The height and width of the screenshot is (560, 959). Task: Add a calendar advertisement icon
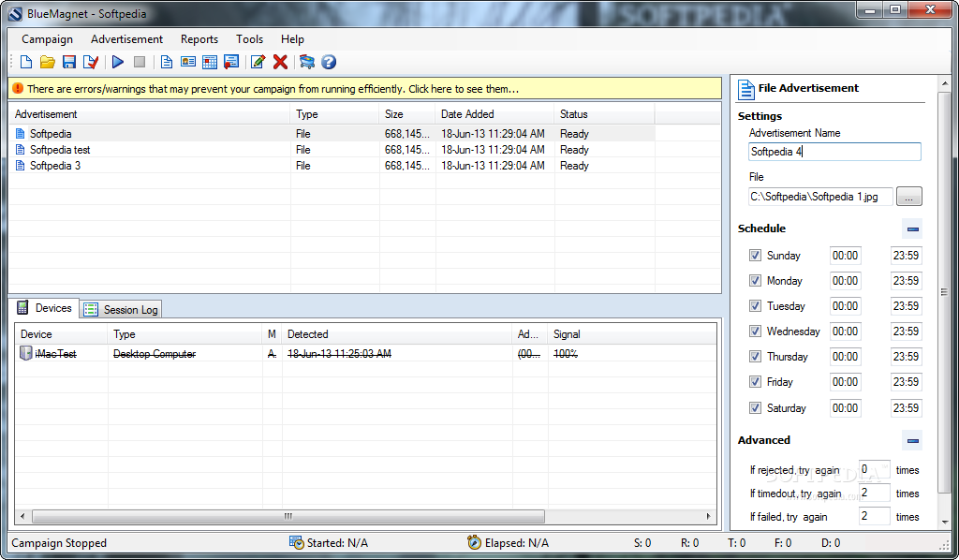click(x=210, y=62)
